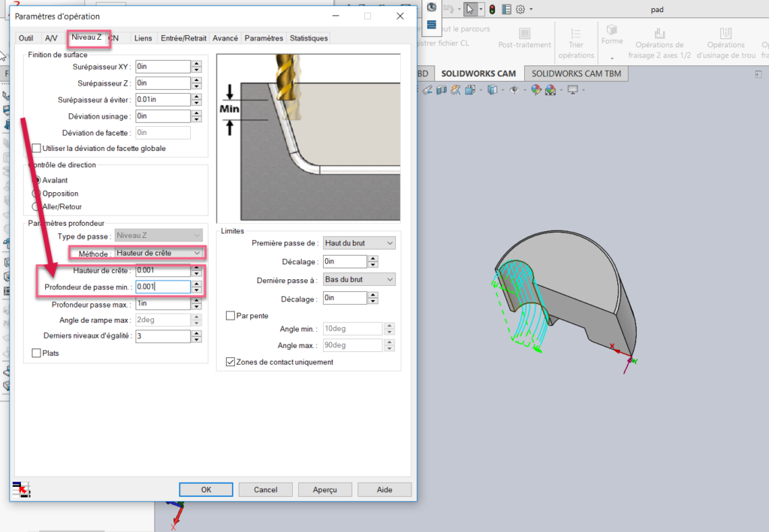Screen dimensions: 769x532
Task: Click the icon at dialog's bottom-left corner
Action: click(x=21, y=489)
